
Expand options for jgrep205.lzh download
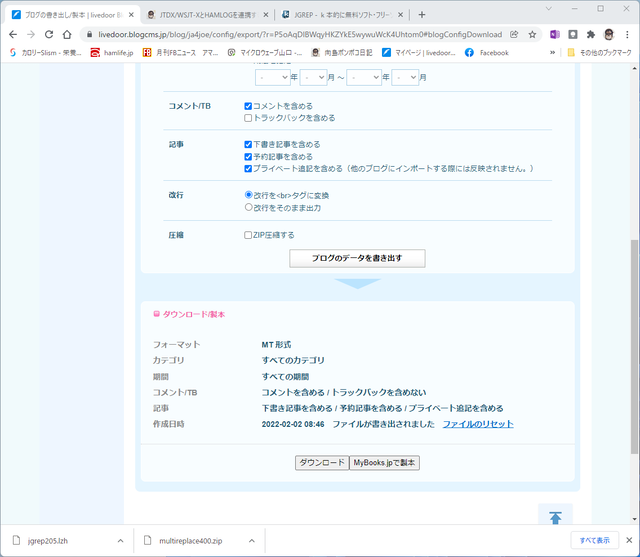pos(120,541)
